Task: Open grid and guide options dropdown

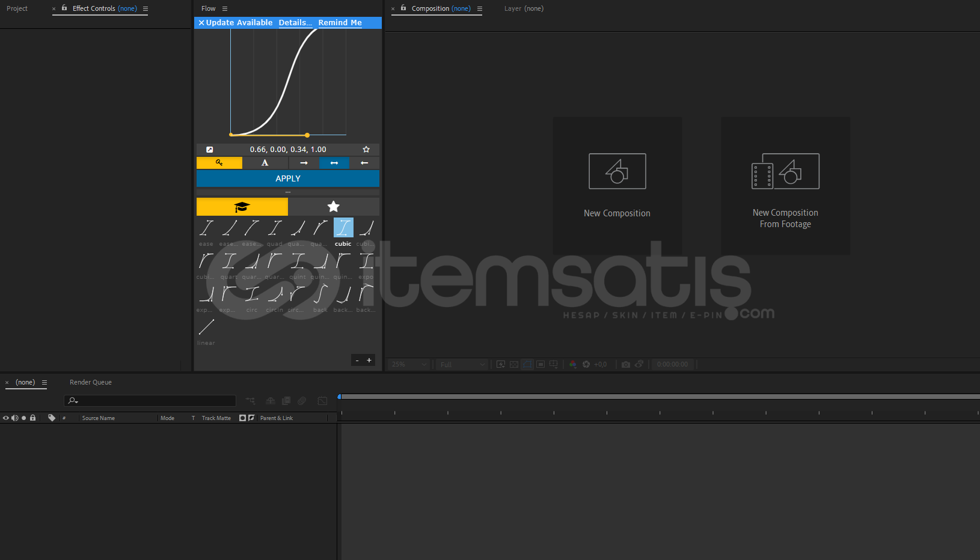Action: pos(554,364)
